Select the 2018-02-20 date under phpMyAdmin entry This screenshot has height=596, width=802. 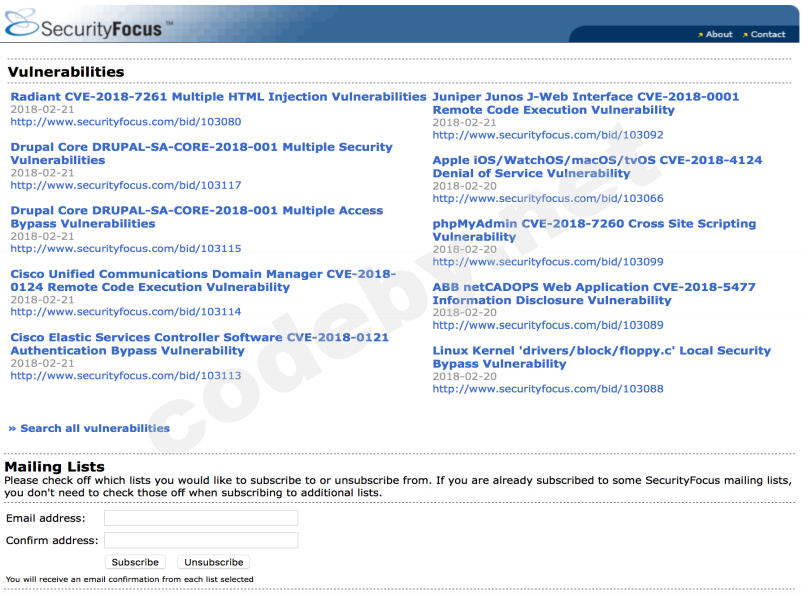pos(464,249)
